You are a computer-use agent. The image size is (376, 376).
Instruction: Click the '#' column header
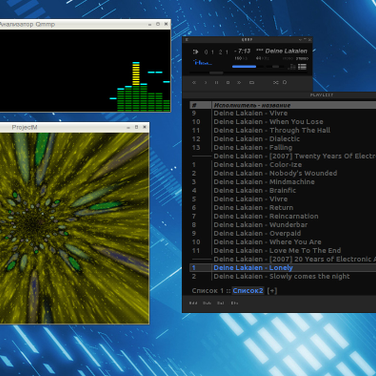200,105
